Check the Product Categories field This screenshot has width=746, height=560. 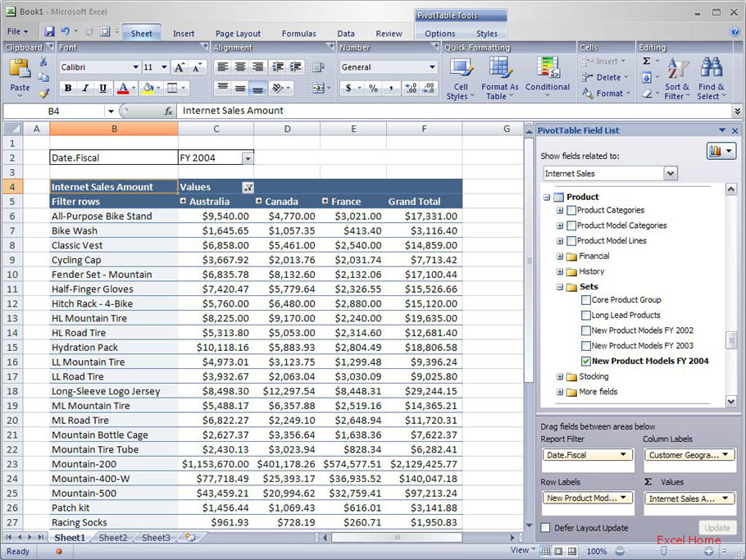(572, 210)
